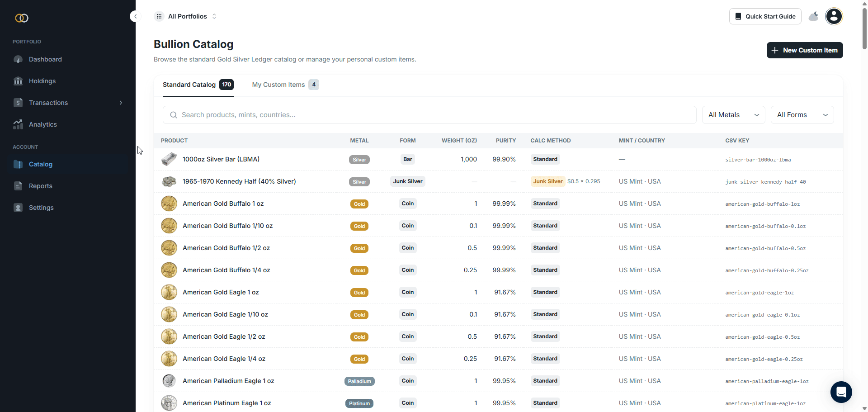The width and height of the screenshot is (868, 412).
Task: Expand the Transactions submenu chevron
Action: [121, 103]
